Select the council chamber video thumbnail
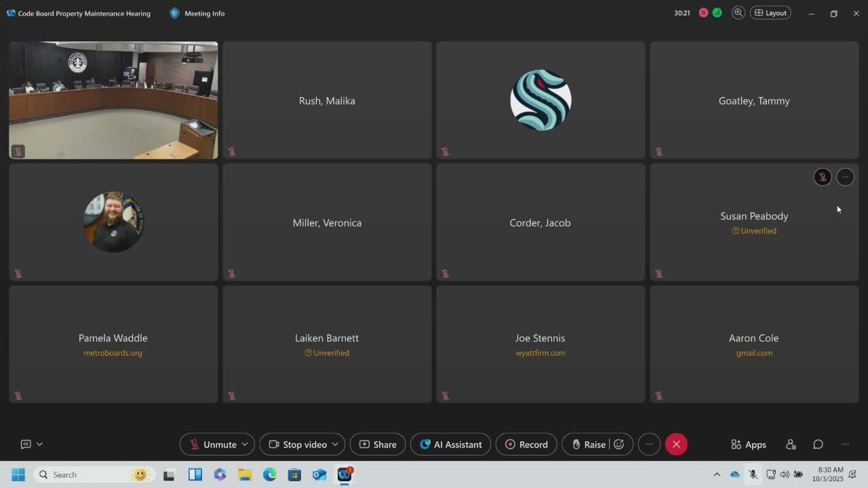 pos(113,100)
